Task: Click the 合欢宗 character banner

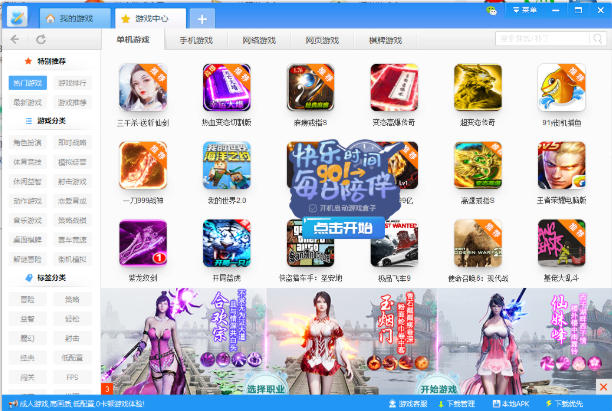Action: pyautogui.click(x=183, y=342)
